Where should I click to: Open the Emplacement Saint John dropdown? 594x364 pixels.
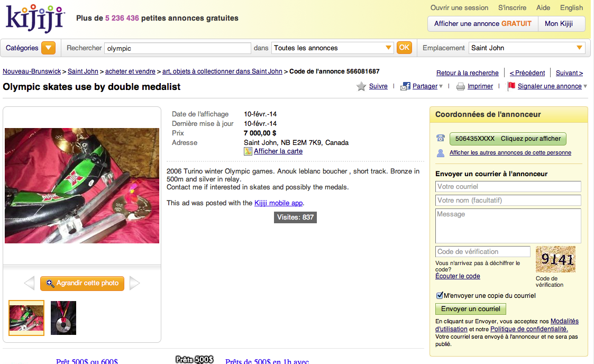(x=527, y=48)
